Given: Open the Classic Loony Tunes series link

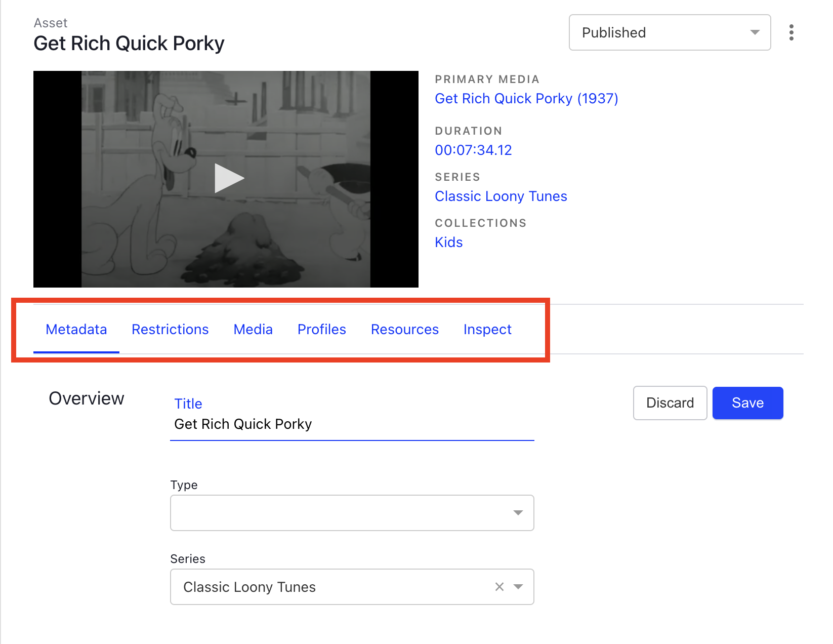Looking at the screenshot, I should click(501, 196).
